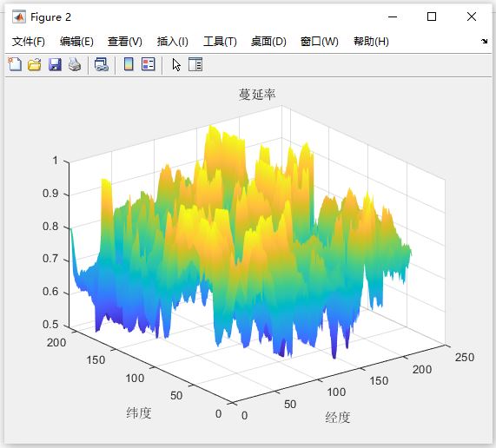This screenshot has width=496, height=448.
Task: Open the Property Inspector icon
Action: pos(195,64)
